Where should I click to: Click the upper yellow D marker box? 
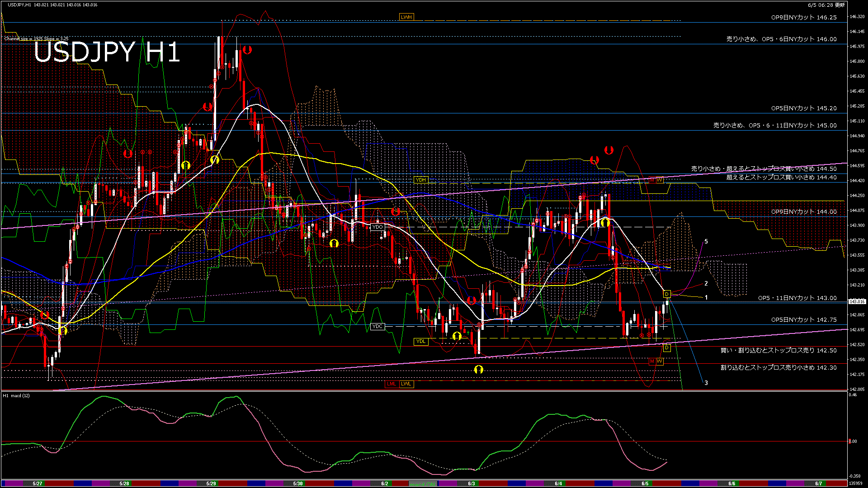(x=666, y=295)
